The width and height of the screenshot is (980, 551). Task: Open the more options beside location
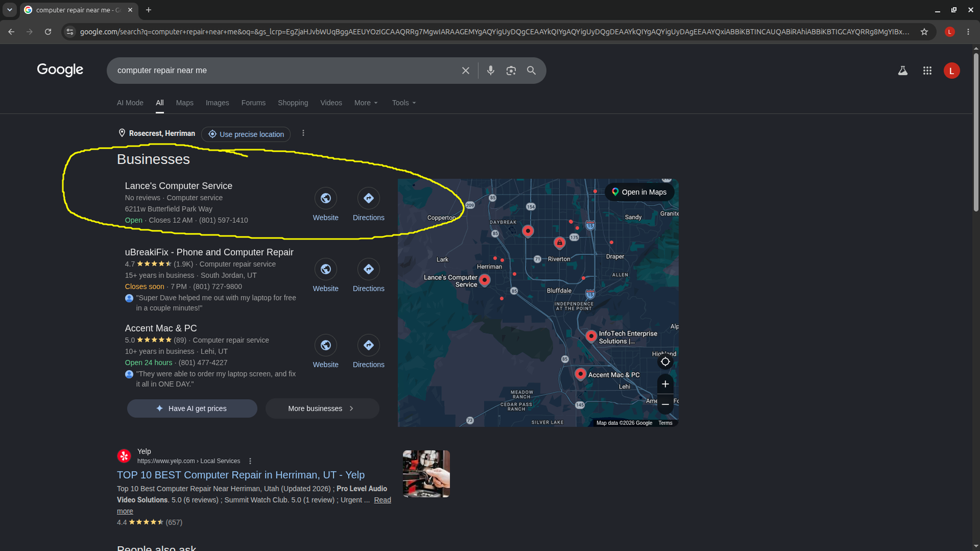tap(303, 133)
